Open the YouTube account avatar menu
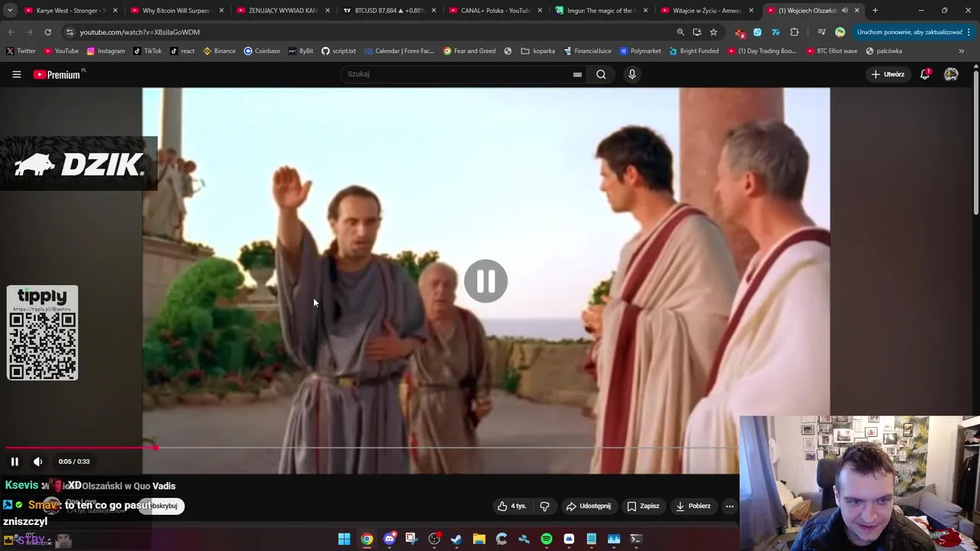 click(x=951, y=74)
